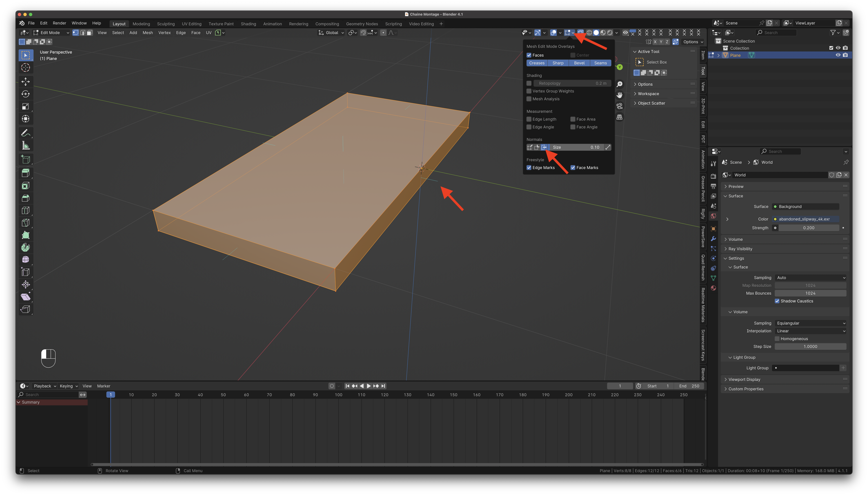The height and width of the screenshot is (495, 868).
Task: Select the Shear tool
Action: point(25,297)
